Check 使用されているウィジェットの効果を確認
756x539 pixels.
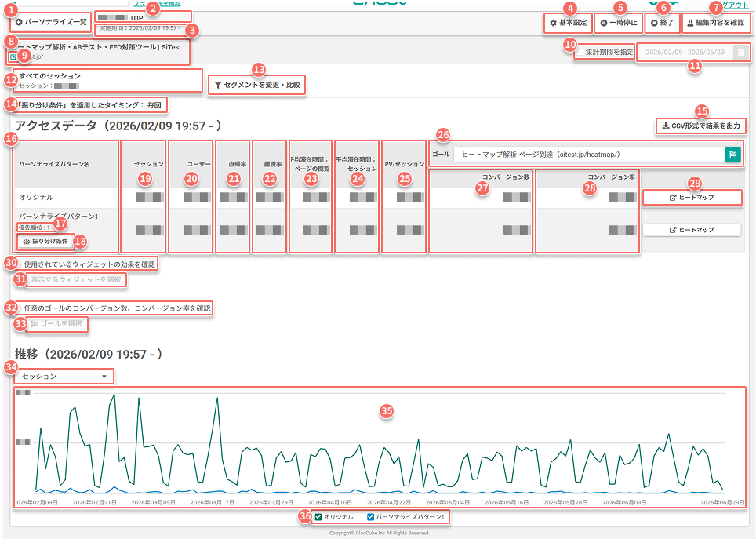[x=20, y=264]
